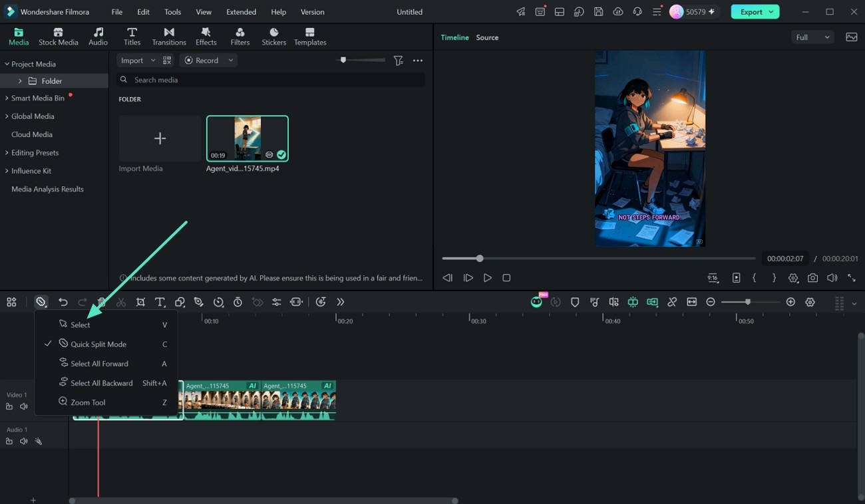Switch to the Source tab
Image resolution: width=865 pixels, height=504 pixels.
point(487,37)
